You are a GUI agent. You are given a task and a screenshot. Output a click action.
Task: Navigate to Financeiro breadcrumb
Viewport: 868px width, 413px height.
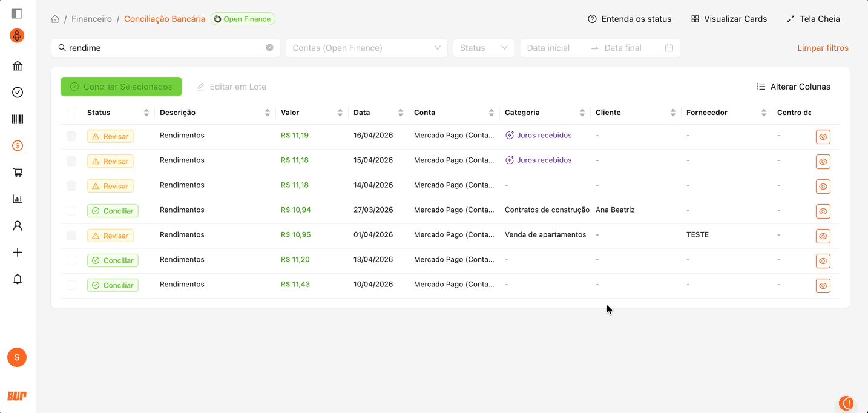91,19
